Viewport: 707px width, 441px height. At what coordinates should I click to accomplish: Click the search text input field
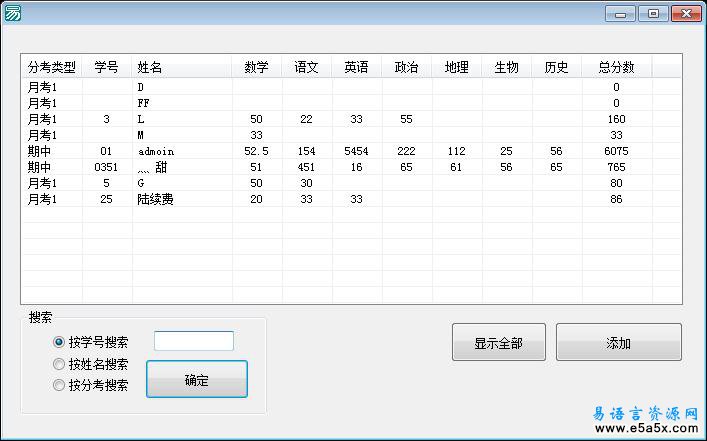click(194, 341)
